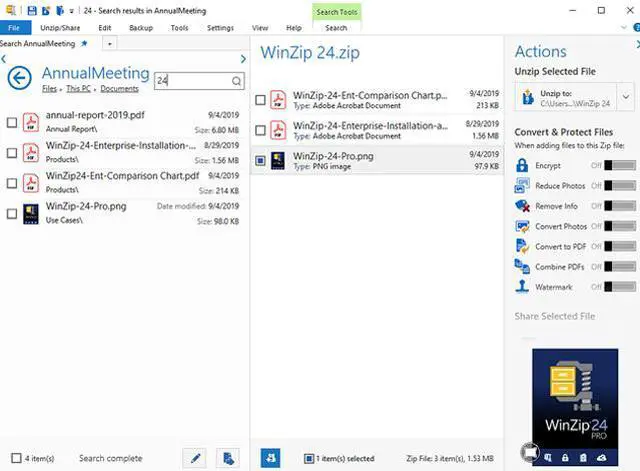640x471 pixels.
Task: Open the quick access toolbar customize arrow
Action: coord(71,11)
